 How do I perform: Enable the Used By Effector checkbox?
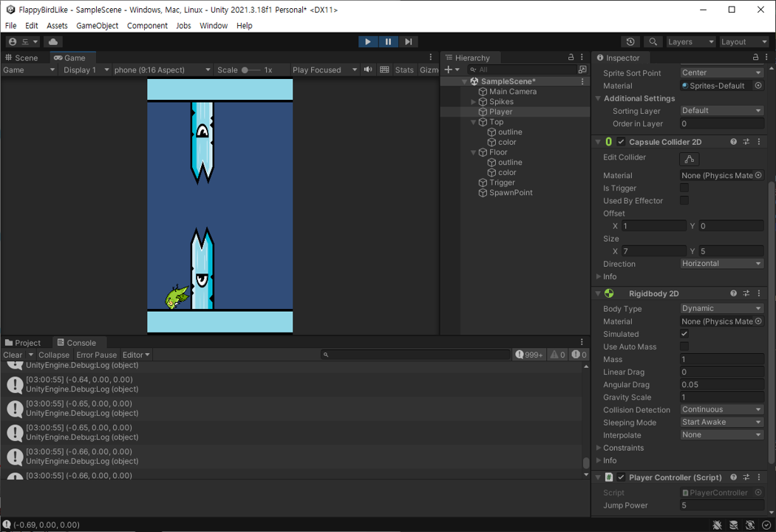(684, 200)
